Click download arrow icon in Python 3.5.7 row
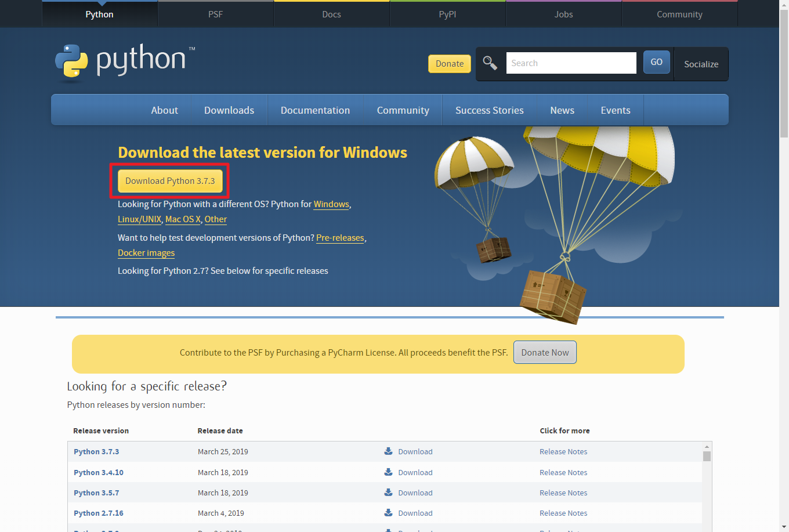Image resolution: width=789 pixels, height=532 pixels. coord(388,492)
